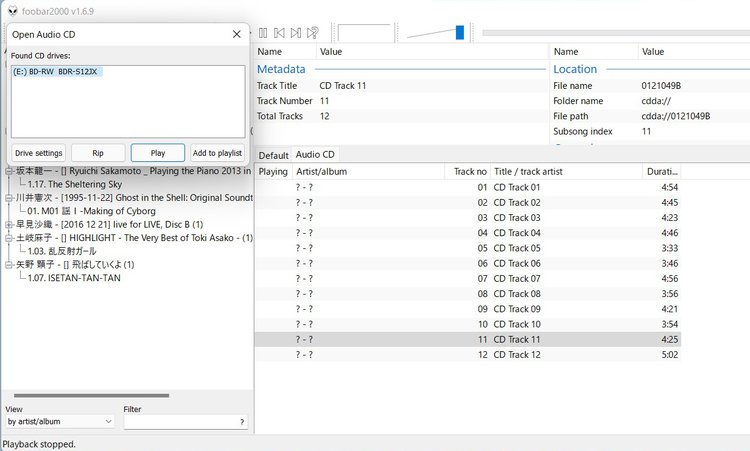The width and height of the screenshot is (750, 451).
Task: Switch to the Default playlist tab
Action: [273, 155]
